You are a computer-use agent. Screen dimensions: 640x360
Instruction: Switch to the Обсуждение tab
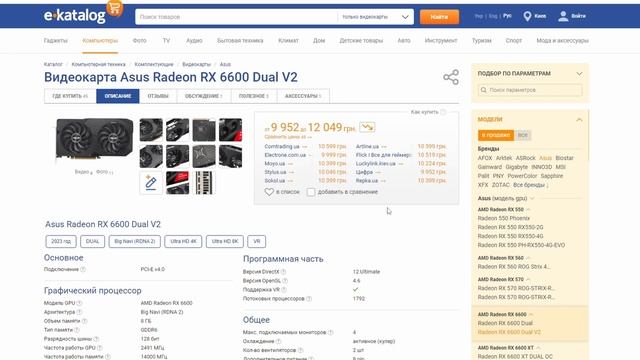[x=204, y=96]
